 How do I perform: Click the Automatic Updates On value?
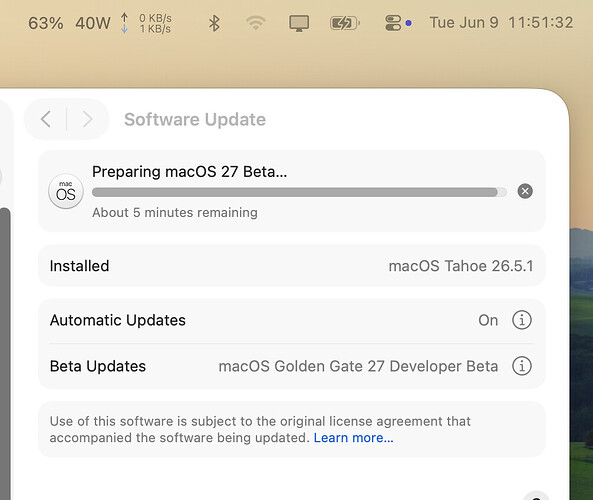[488, 320]
